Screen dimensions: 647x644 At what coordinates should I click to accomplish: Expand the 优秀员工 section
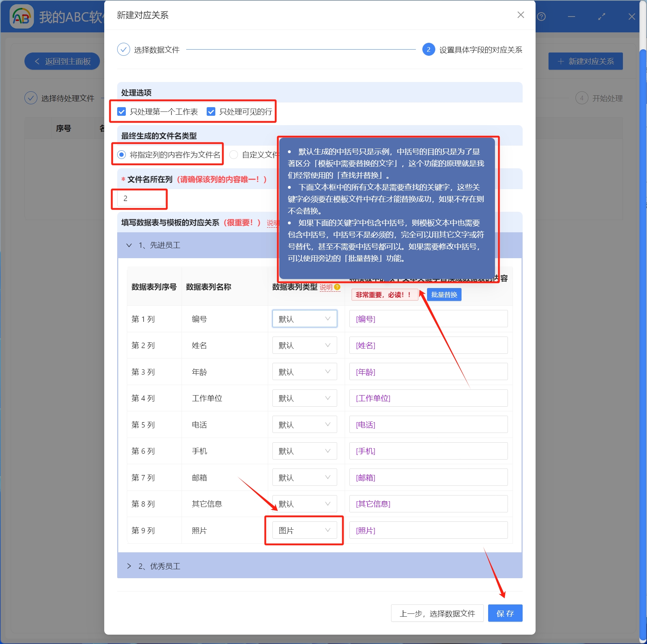pyautogui.click(x=129, y=566)
